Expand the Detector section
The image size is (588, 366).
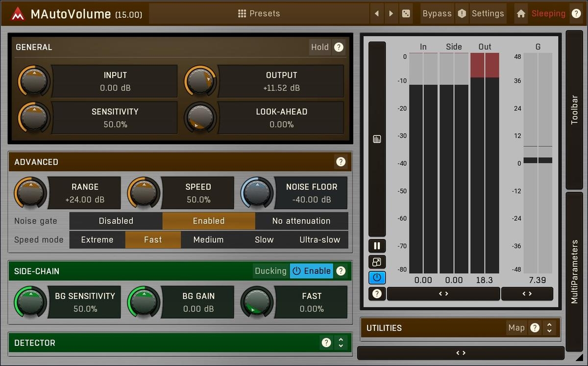click(x=341, y=343)
